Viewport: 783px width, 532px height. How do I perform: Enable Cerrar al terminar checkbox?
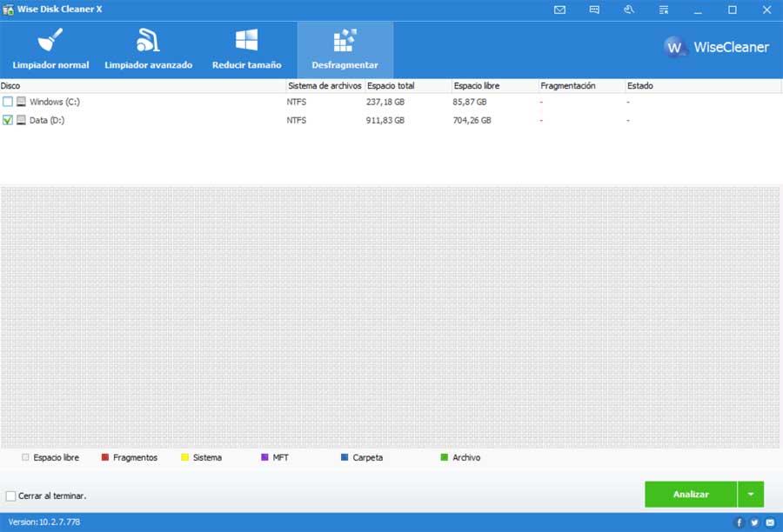click(10, 496)
